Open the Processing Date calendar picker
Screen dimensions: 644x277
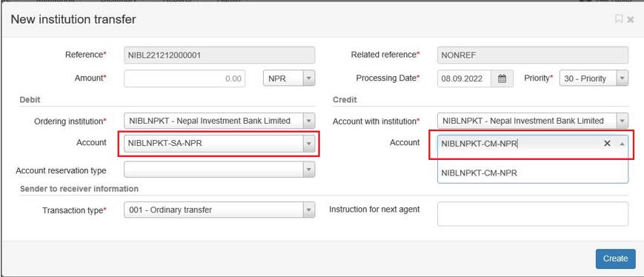[x=502, y=79]
